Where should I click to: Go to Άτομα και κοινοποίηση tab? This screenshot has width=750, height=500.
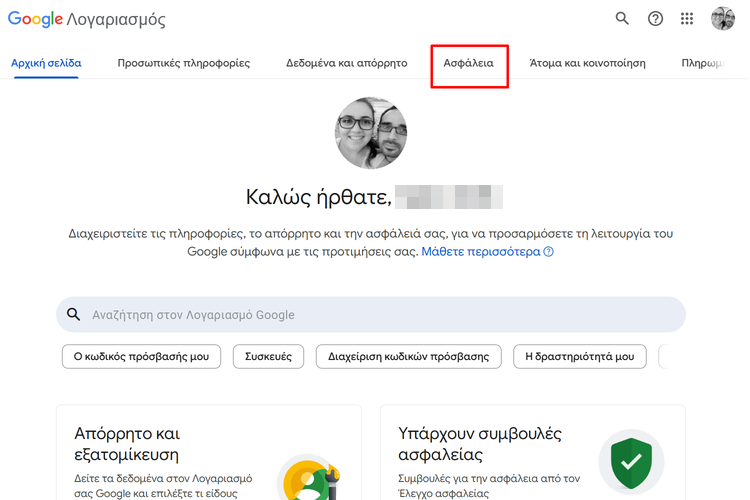(x=587, y=63)
